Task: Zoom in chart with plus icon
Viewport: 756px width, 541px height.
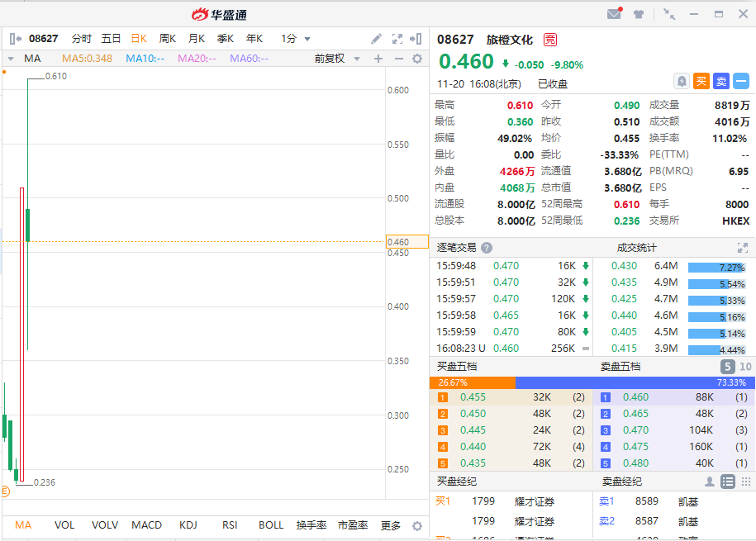Action: (378, 59)
